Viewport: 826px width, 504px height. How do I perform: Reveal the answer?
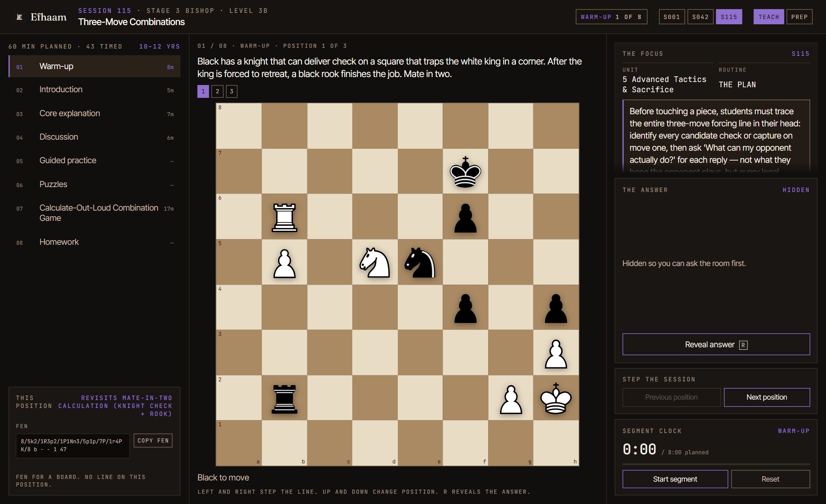click(716, 344)
